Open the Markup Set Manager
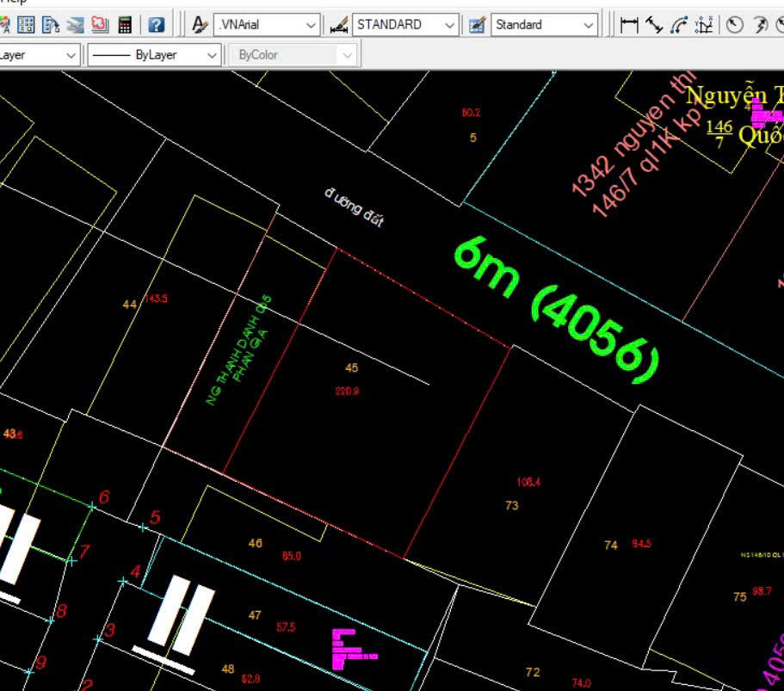The image size is (784, 691). 100,24
